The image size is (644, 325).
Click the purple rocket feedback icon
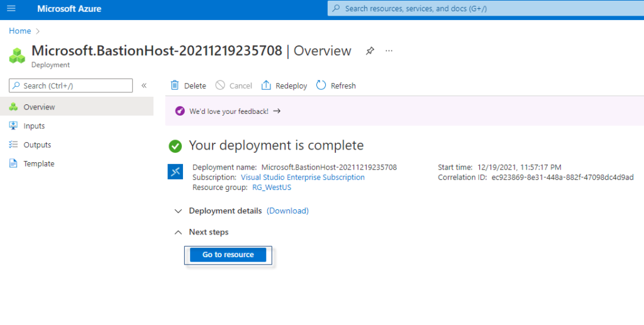tap(180, 111)
